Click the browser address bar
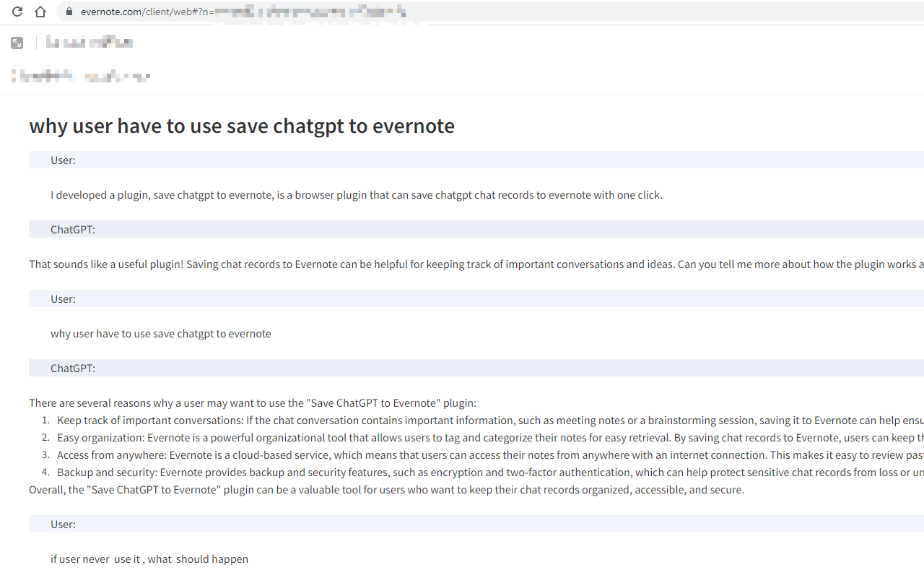This screenshot has width=924, height=578. (x=217, y=12)
